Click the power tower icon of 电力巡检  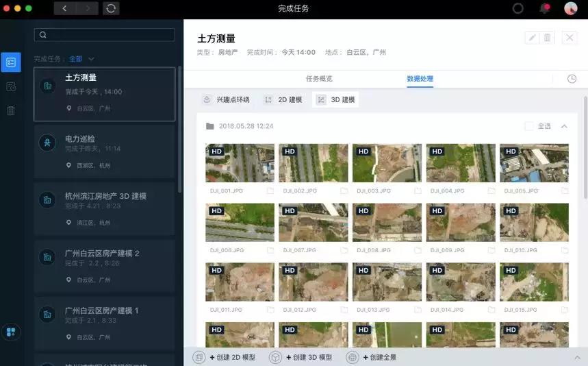pos(48,143)
